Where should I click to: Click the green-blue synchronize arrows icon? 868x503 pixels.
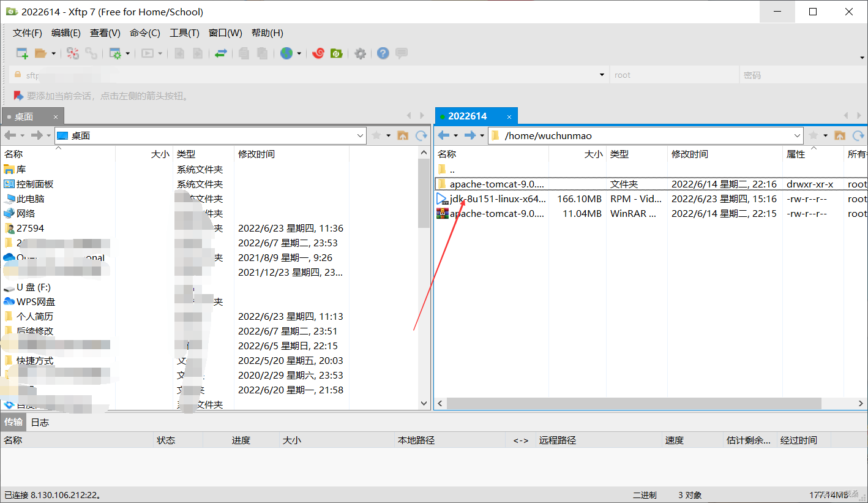[221, 53]
